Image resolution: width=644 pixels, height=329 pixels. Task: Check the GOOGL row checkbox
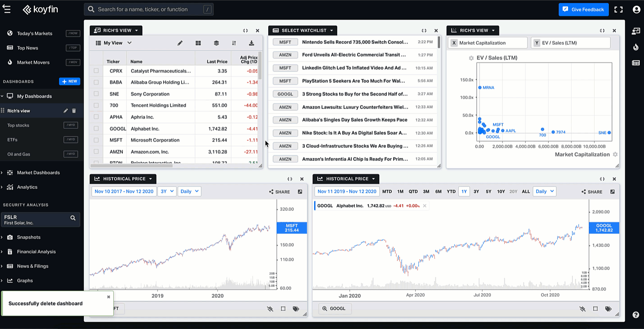(x=96, y=129)
